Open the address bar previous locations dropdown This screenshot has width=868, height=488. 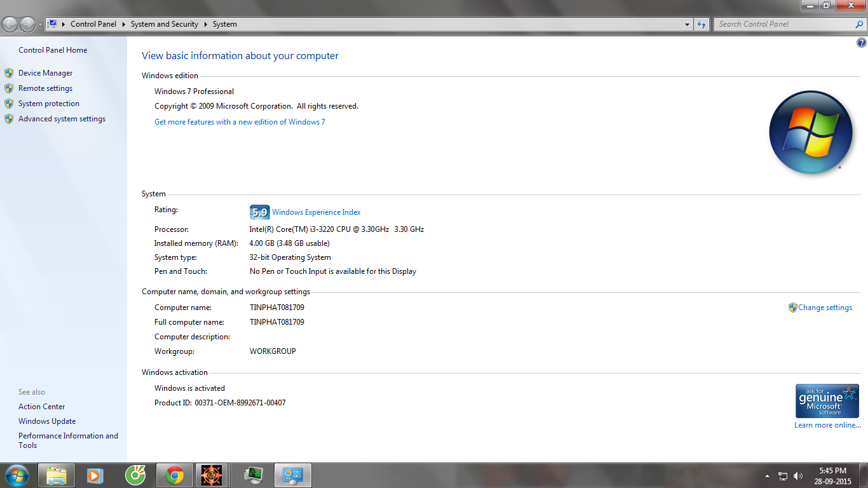coord(688,24)
